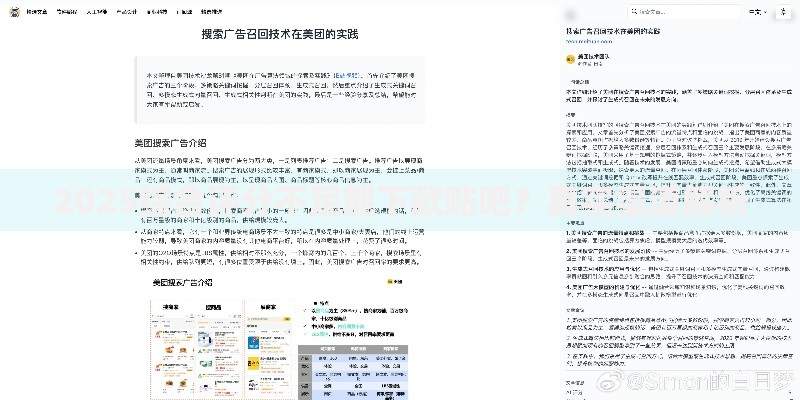Open the 中文 language dropdown
This screenshot has height=400, width=800.
[758, 12]
